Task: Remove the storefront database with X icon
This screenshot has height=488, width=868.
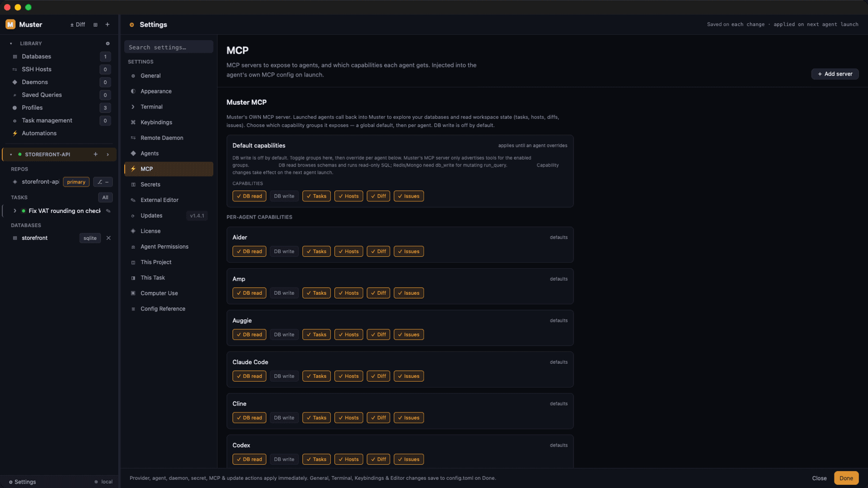Action: (x=108, y=238)
